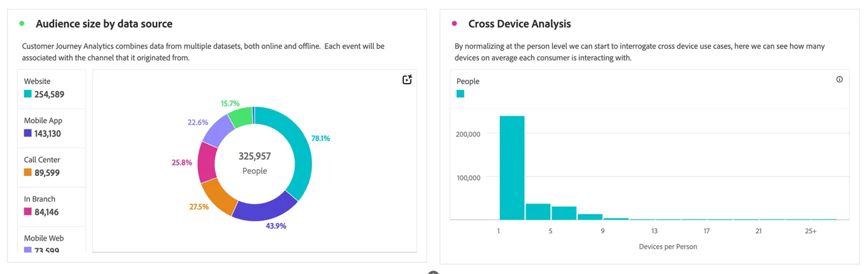Viewport: 868px width, 274px height.
Task: Select the In Branch legend row
Action: [52, 206]
